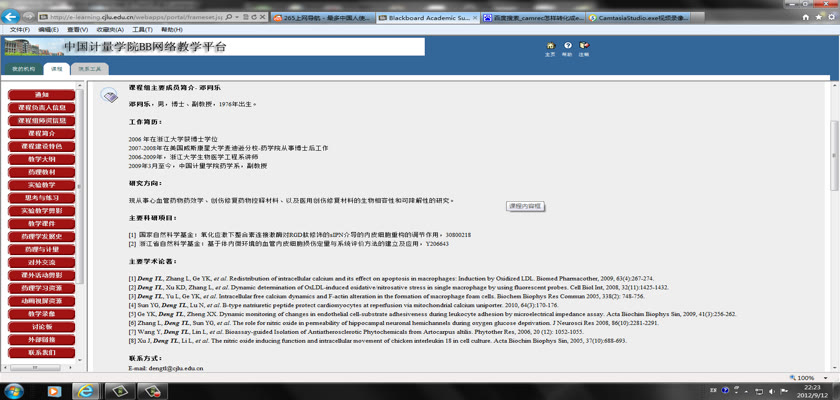Viewport: 840px width, 400px height.
Task: Click the browser Back arrow button
Action: 11,17
